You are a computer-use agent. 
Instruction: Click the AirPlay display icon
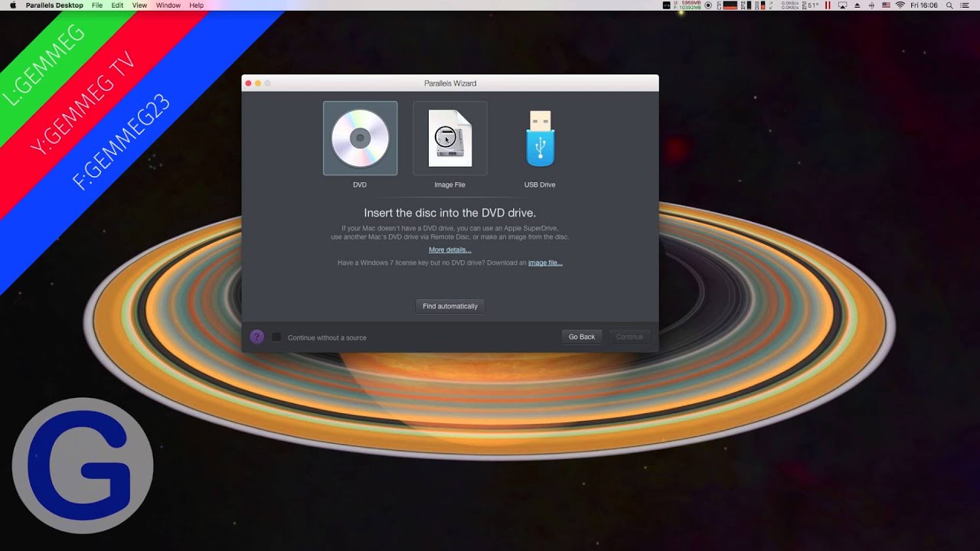point(843,5)
